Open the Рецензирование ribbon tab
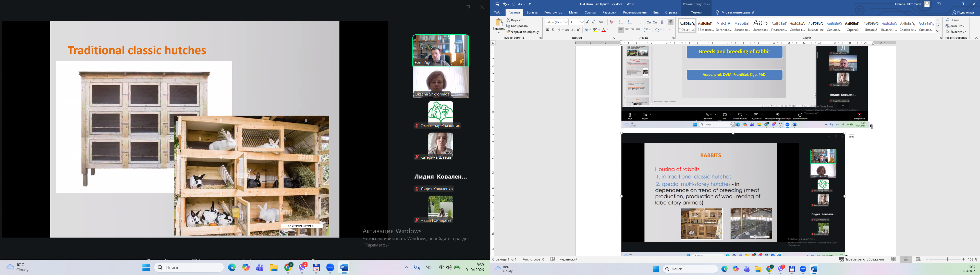This screenshot has width=980, height=275. pos(634,12)
